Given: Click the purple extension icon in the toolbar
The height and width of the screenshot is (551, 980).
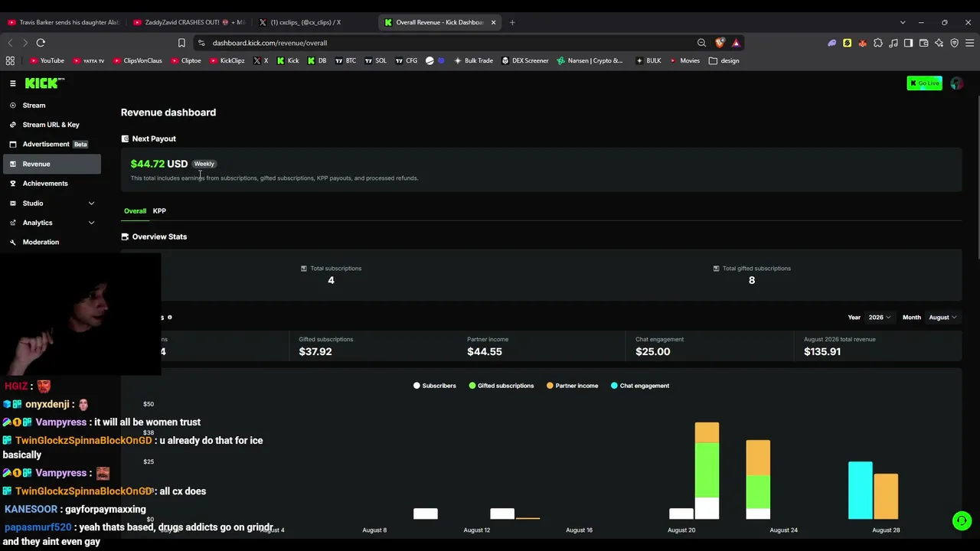Looking at the screenshot, I should click(x=832, y=43).
